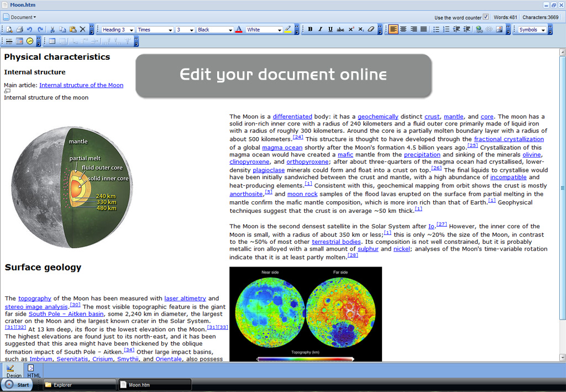
Task: Click the "fractional crystallization" hyperlink
Action: (509, 139)
